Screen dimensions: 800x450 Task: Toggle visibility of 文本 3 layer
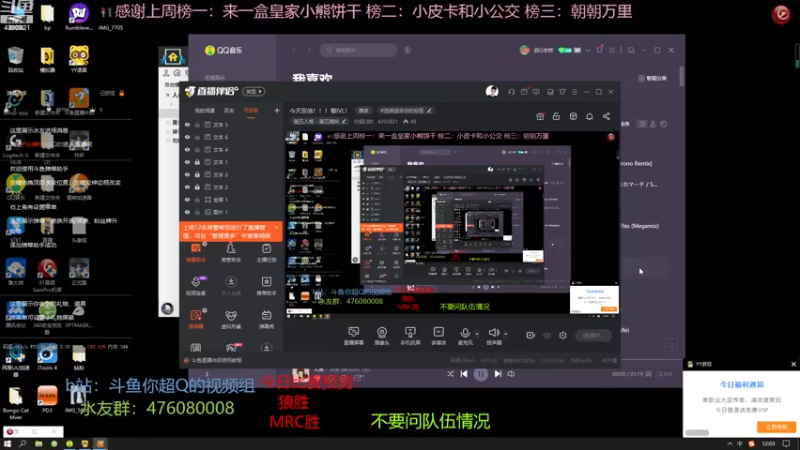(187, 174)
